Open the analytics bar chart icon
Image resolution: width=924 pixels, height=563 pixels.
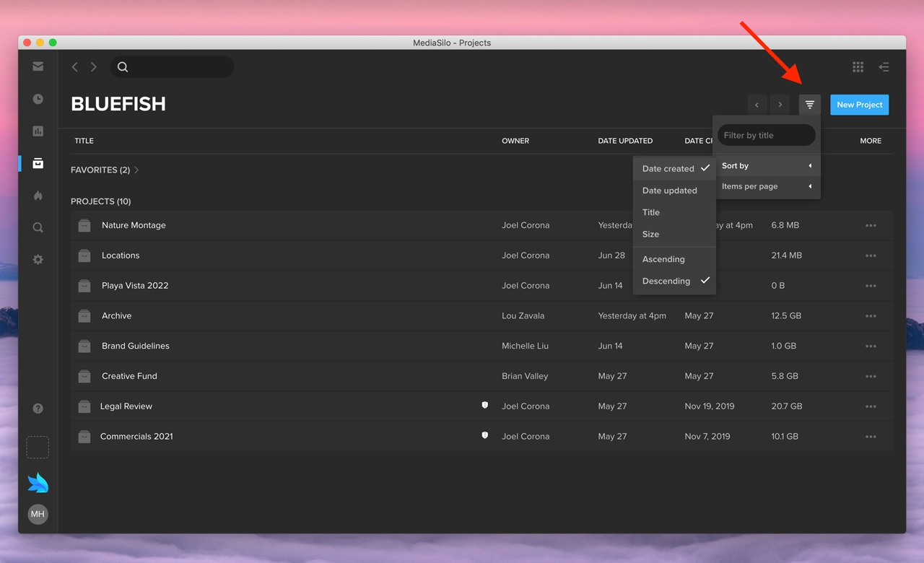point(38,131)
